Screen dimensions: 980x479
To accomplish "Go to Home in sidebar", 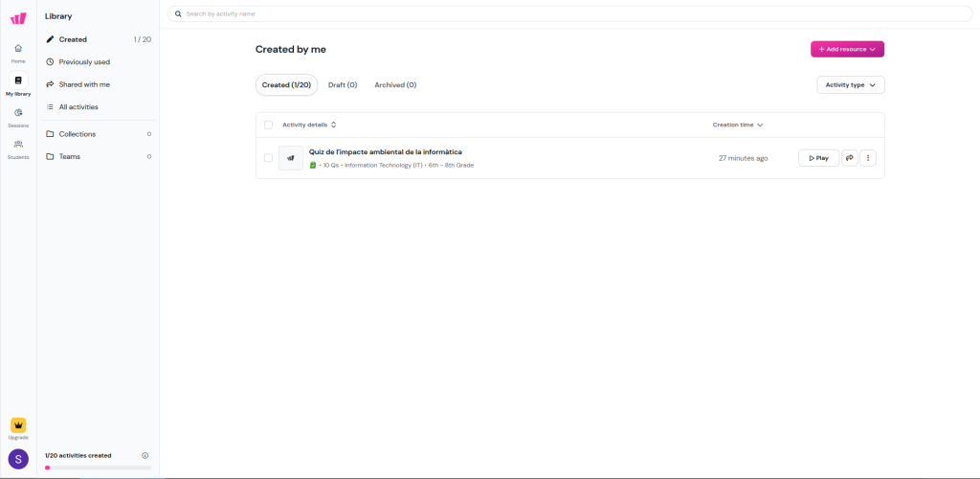I will point(18,49).
